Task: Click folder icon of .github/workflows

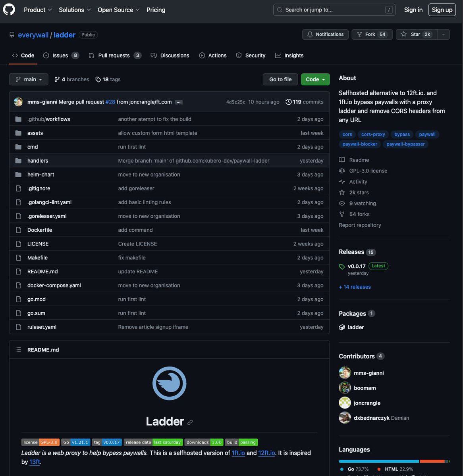Action: pyautogui.click(x=18, y=119)
